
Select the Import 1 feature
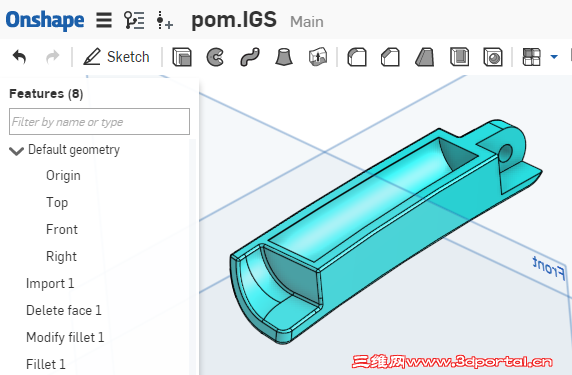(50, 283)
